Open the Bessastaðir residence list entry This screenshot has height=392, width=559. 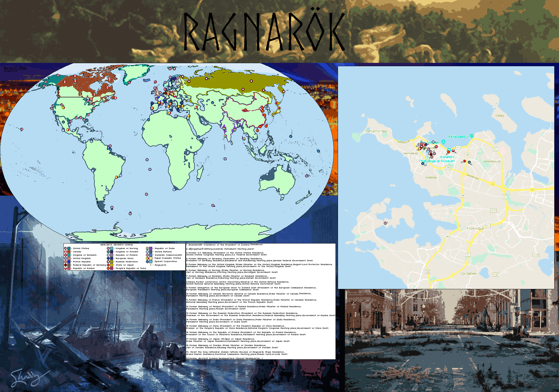pos(225,245)
